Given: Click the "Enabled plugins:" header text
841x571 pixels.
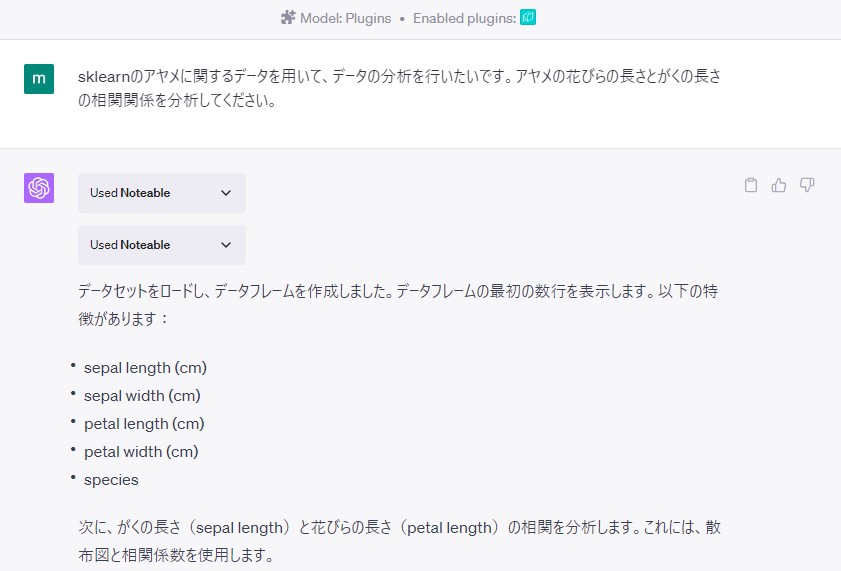Looking at the screenshot, I should (x=464, y=18).
